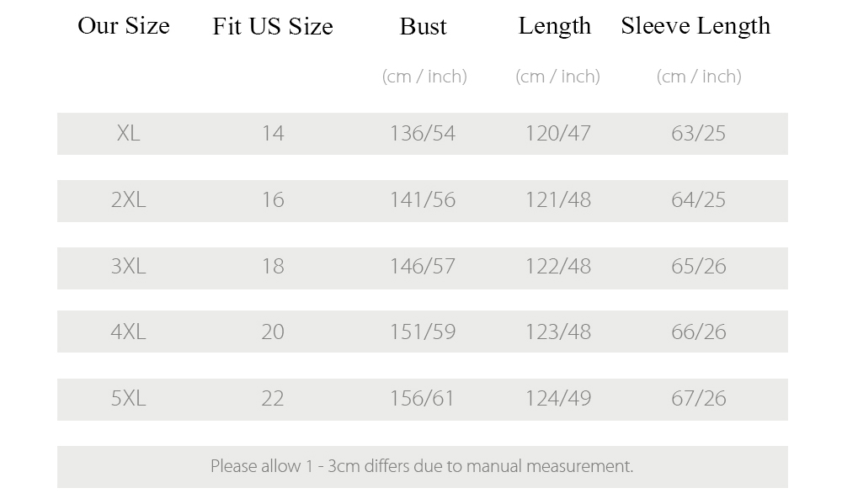Click the Our Size column header

(x=124, y=26)
